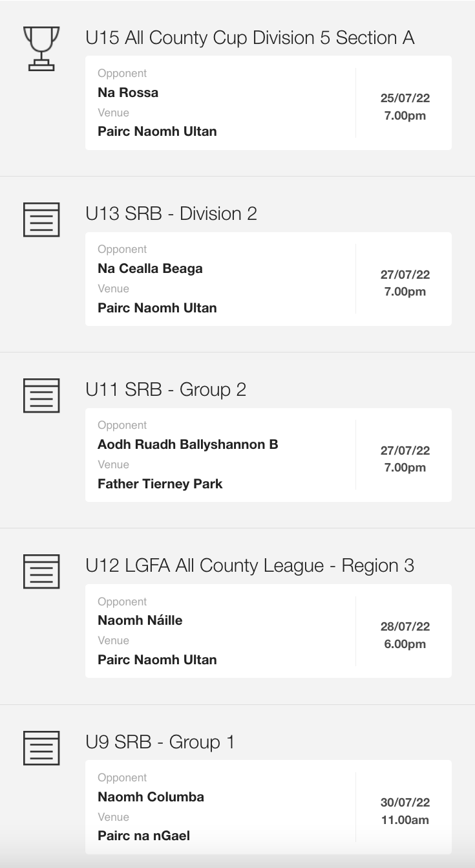Select opponent Na Rossa
Screen dimensions: 475x868
click(128, 92)
